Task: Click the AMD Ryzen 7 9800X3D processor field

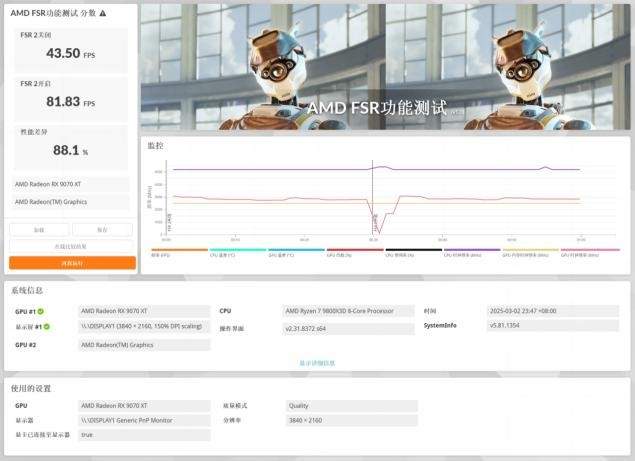Action: pyautogui.click(x=348, y=311)
